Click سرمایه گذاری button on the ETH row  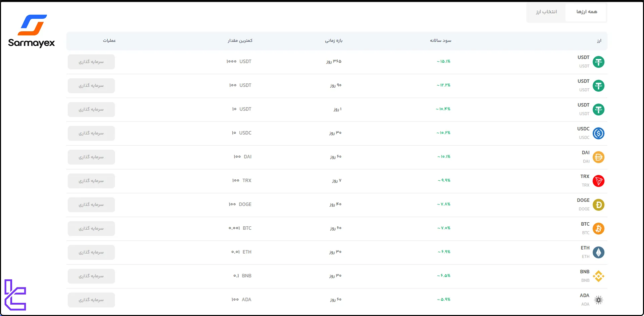point(91,252)
